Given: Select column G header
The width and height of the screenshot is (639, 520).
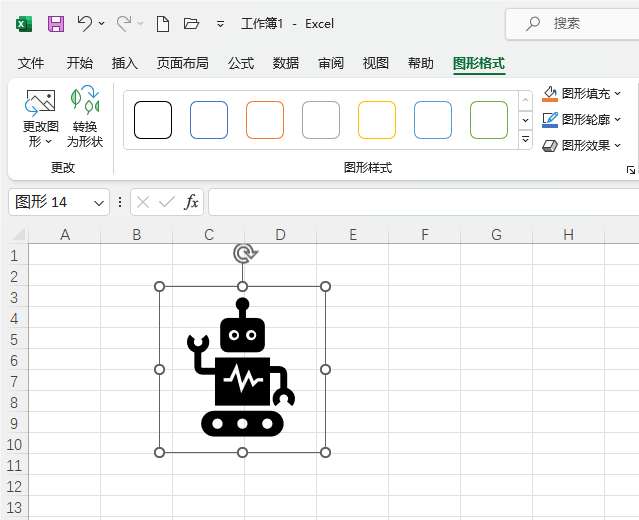Looking at the screenshot, I should coord(496,235).
